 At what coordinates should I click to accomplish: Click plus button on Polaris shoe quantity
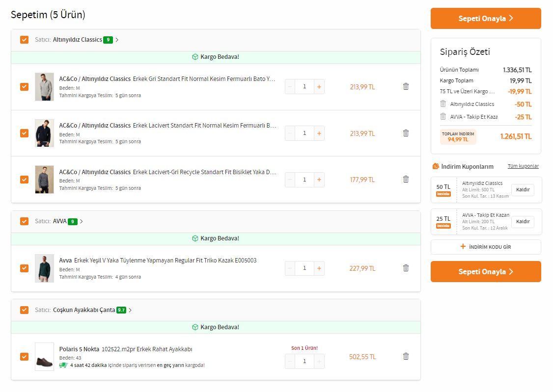tap(319, 362)
